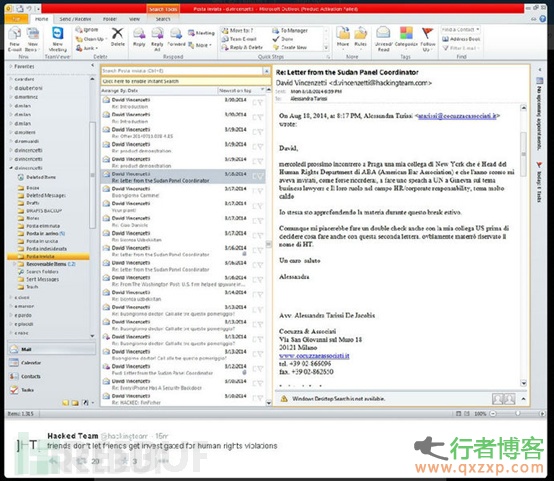The image size is (554, 481).
Task: Click 'Click here to enable Instant Search'
Action: click(x=141, y=81)
